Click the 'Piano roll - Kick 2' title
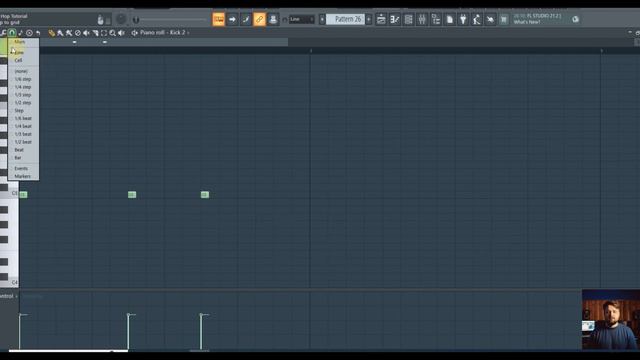The width and height of the screenshot is (640, 360). [x=162, y=33]
